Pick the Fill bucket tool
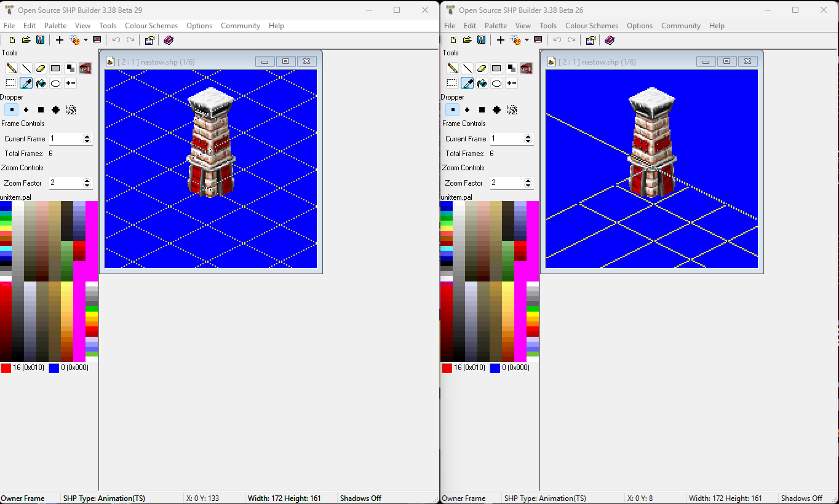 coord(40,83)
